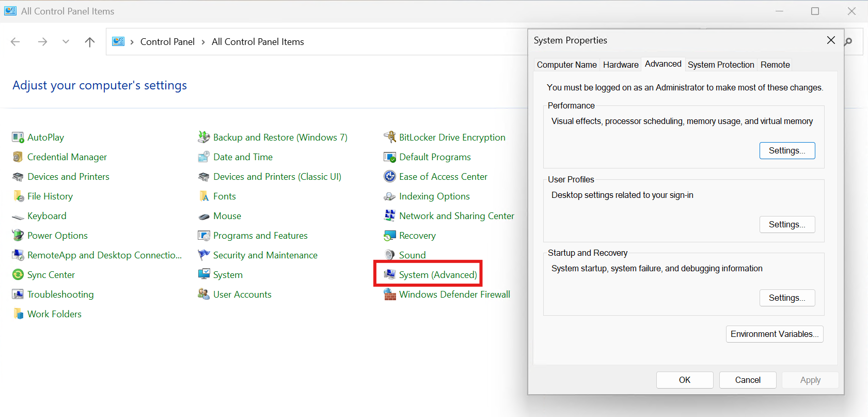Open Performance Settings button
This screenshot has width=868, height=417.
point(787,150)
